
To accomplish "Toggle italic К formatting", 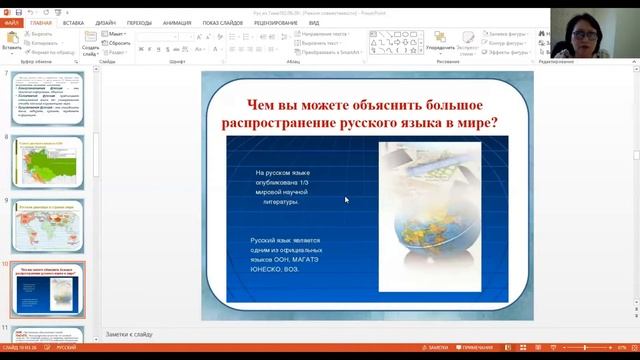I will (150, 49).
